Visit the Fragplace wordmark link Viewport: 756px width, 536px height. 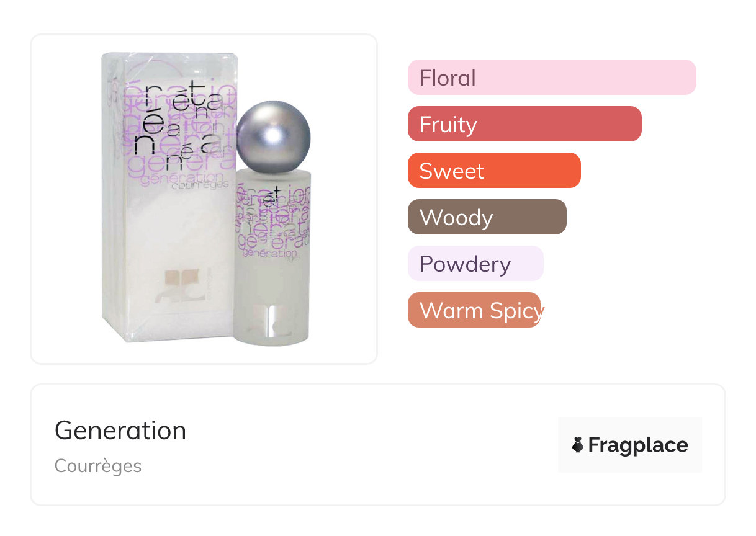[638, 445]
